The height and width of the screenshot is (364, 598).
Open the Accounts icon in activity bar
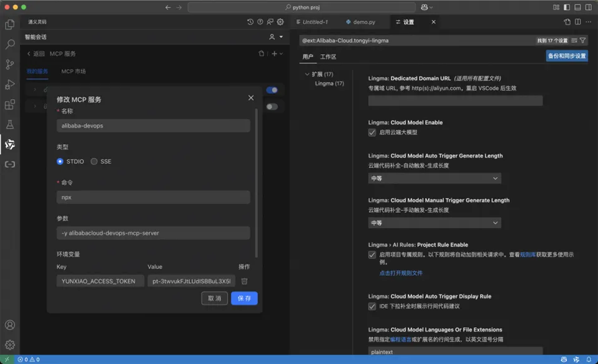(x=10, y=325)
